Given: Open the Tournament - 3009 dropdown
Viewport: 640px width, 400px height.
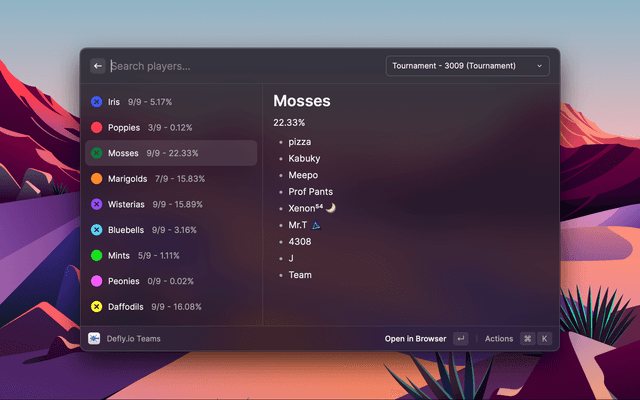Looking at the screenshot, I should (466, 66).
